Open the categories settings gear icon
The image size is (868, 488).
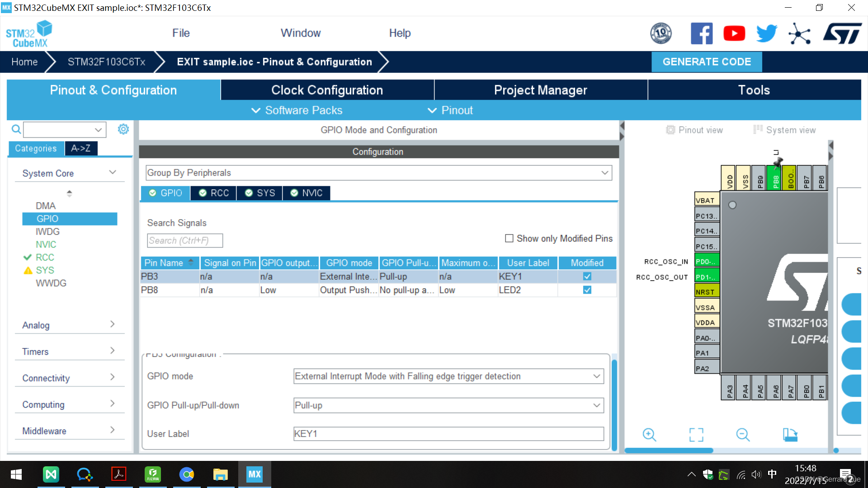click(x=123, y=130)
